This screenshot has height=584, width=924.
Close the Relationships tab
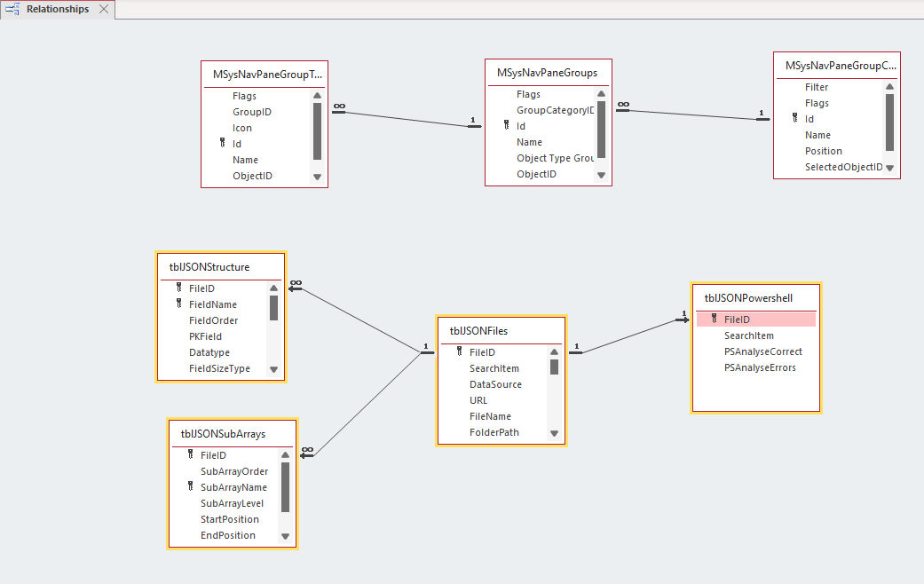coord(104,9)
